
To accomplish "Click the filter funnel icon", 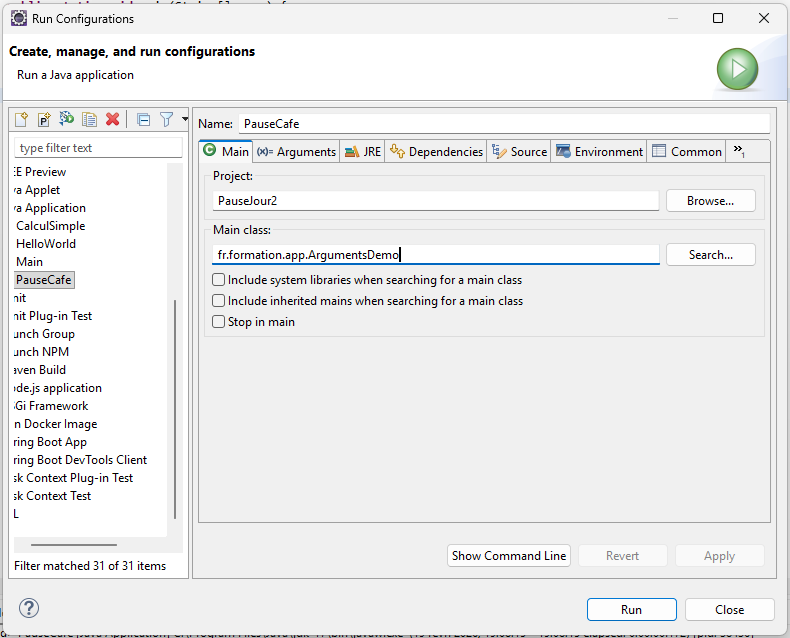I will click(166, 119).
